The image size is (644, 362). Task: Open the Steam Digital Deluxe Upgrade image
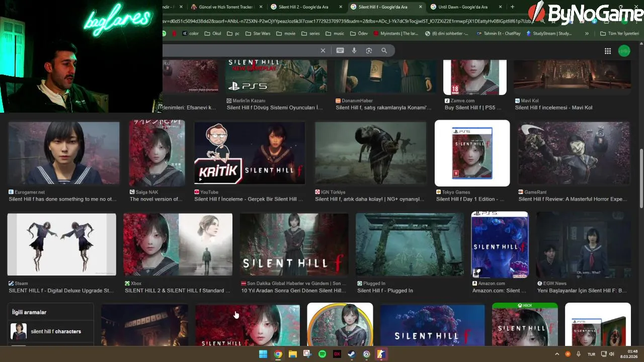coord(61,244)
